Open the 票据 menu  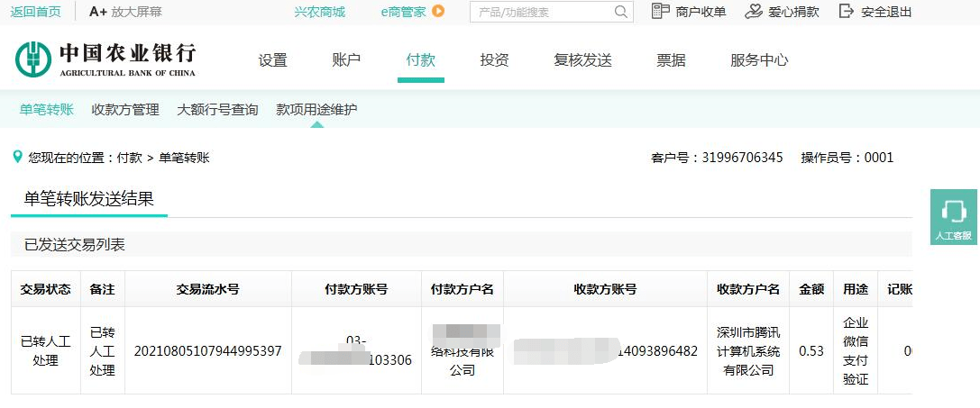(672, 60)
